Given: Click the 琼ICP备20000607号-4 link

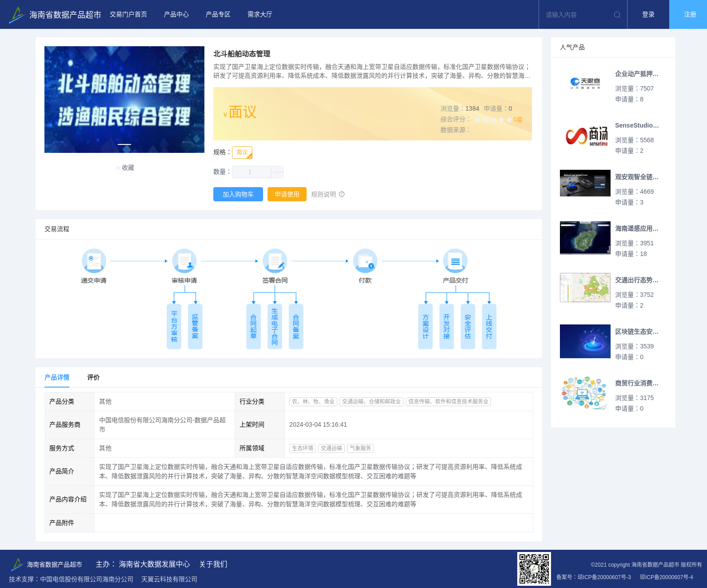Looking at the screenshot, I should pos(667,577).
